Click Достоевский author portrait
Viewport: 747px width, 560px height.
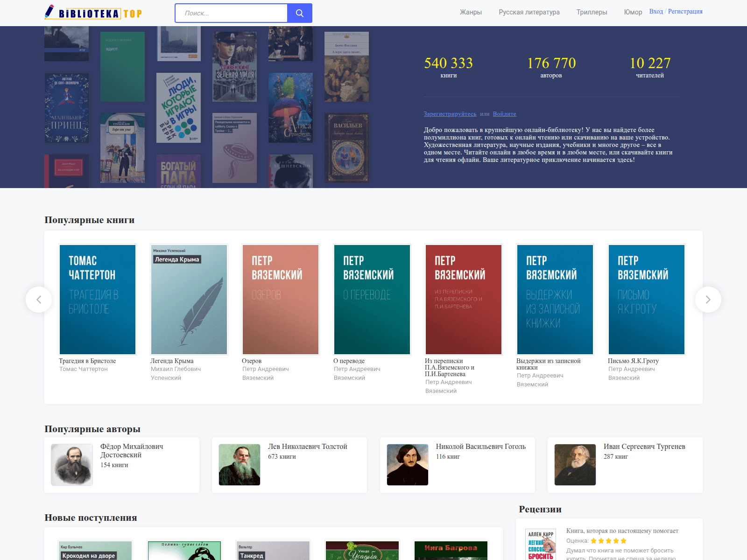point(72,465)
